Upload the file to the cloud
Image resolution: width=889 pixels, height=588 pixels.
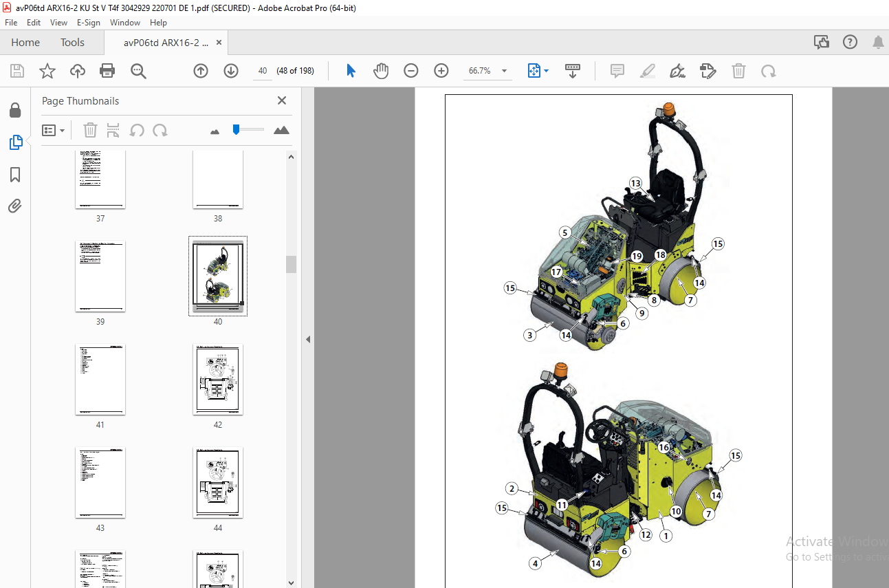click(x=78, y=71)
